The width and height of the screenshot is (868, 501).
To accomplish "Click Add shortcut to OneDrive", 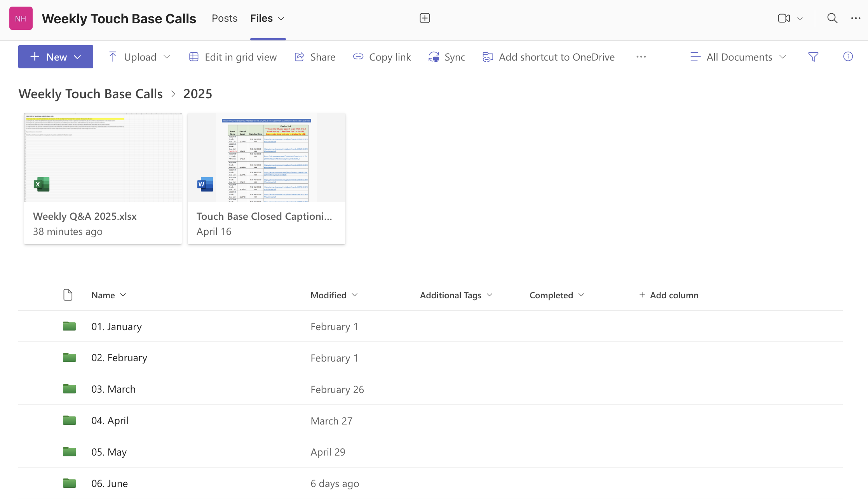I will tap(548, 57).
